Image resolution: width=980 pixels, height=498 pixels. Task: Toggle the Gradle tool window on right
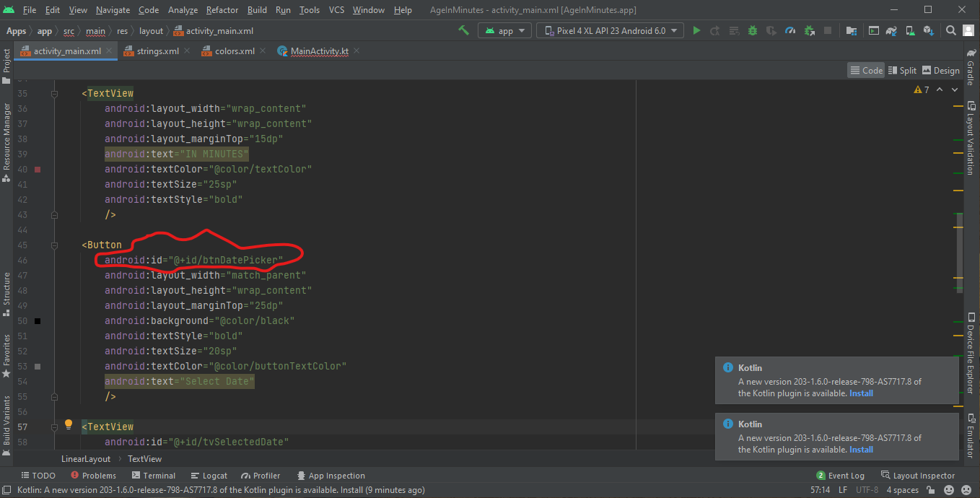(x=971, y=68)
